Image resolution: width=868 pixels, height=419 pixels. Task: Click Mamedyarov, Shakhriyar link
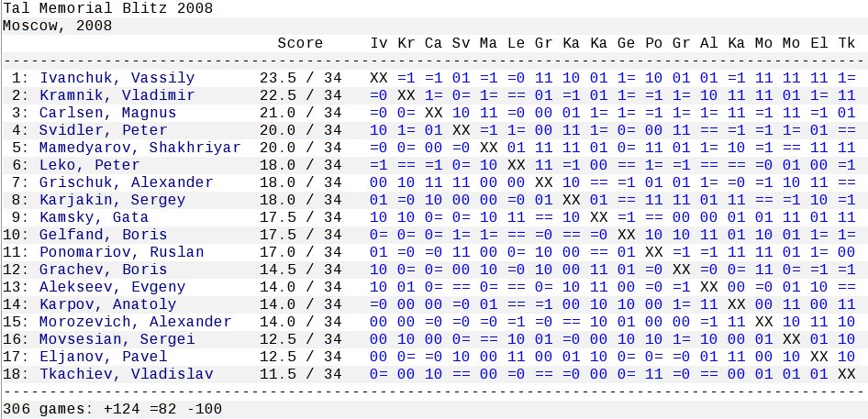point(139,148)
